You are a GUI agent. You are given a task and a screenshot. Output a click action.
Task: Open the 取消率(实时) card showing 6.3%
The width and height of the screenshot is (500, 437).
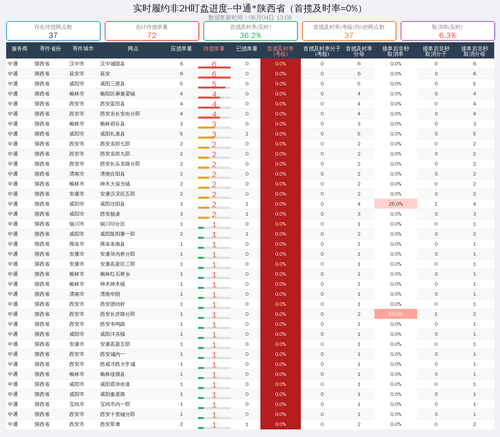447,31
